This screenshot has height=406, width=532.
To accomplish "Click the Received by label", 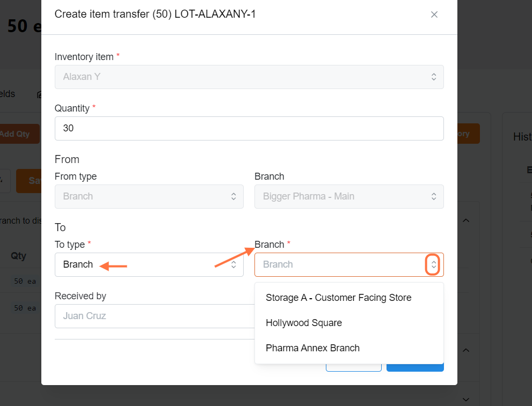I will 81,296.
